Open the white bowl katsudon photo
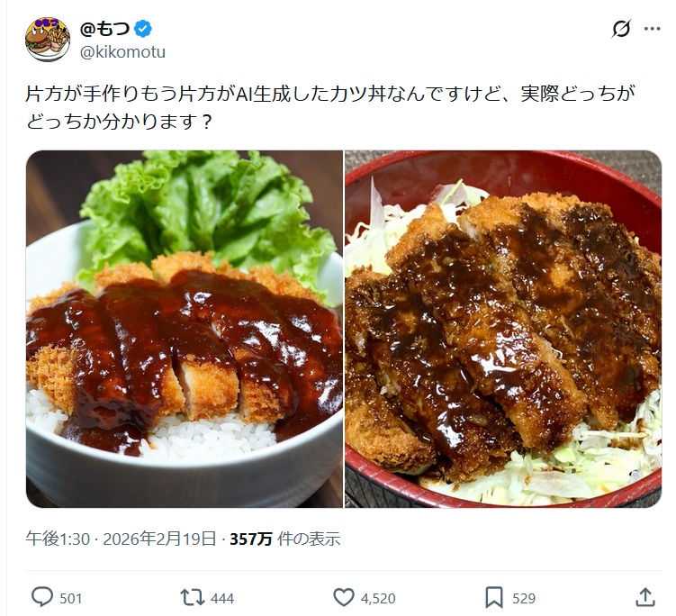676x616 pixels. (x=185, y=329)
